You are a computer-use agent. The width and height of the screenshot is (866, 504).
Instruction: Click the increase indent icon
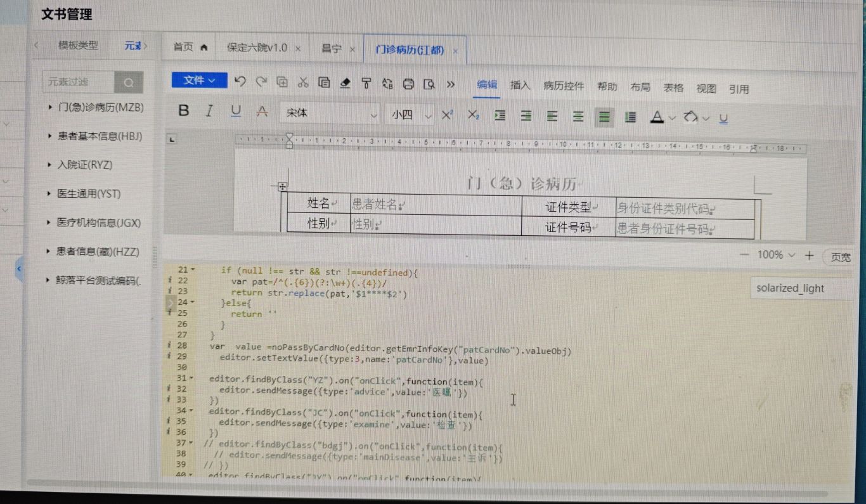pyautogui.click(x=500, y=115)
